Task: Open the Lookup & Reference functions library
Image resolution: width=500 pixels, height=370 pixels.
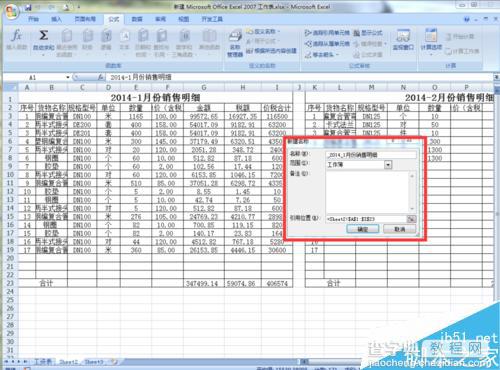Action: tap(162, 43)
